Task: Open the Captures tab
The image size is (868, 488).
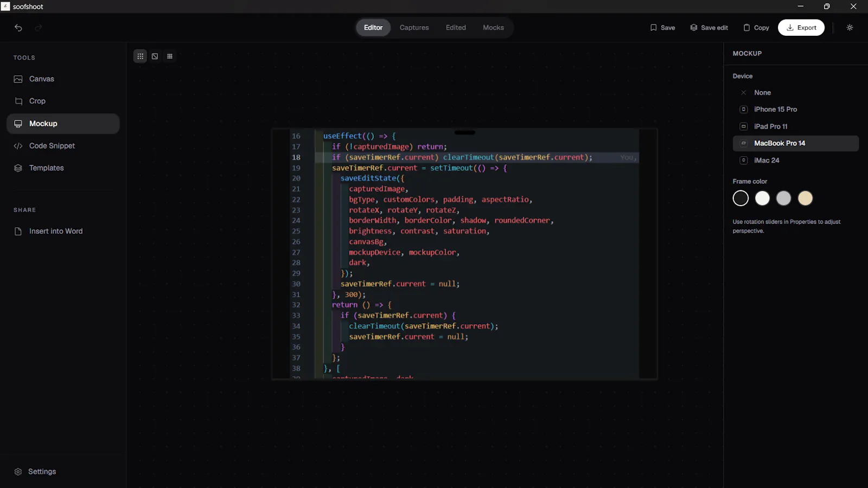Action: click(414, 28)
